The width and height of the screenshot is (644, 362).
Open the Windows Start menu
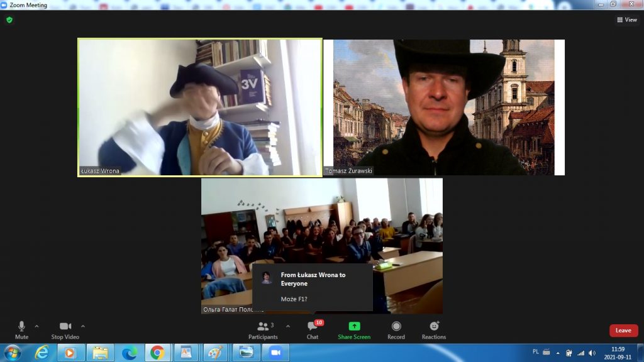tap(13, 353)
